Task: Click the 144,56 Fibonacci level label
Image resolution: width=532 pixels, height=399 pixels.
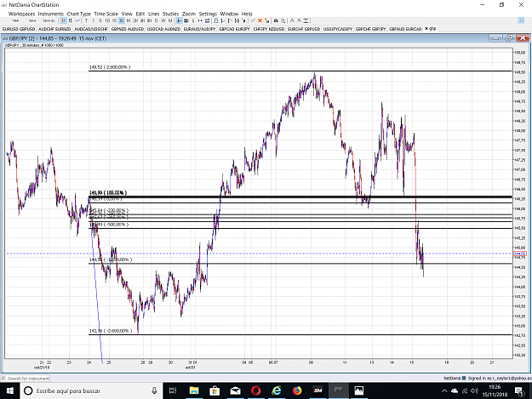Action: tap(111, 259)
